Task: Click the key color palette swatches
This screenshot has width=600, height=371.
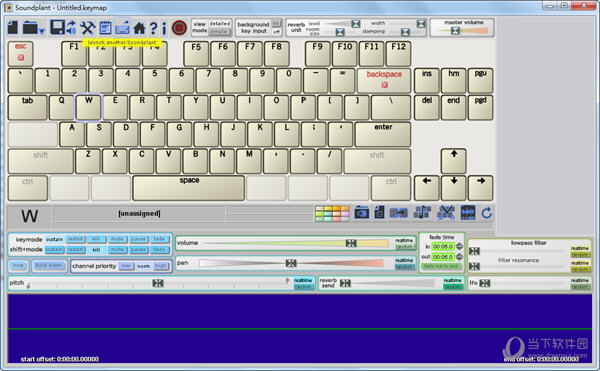Action: tap(332, 214)
